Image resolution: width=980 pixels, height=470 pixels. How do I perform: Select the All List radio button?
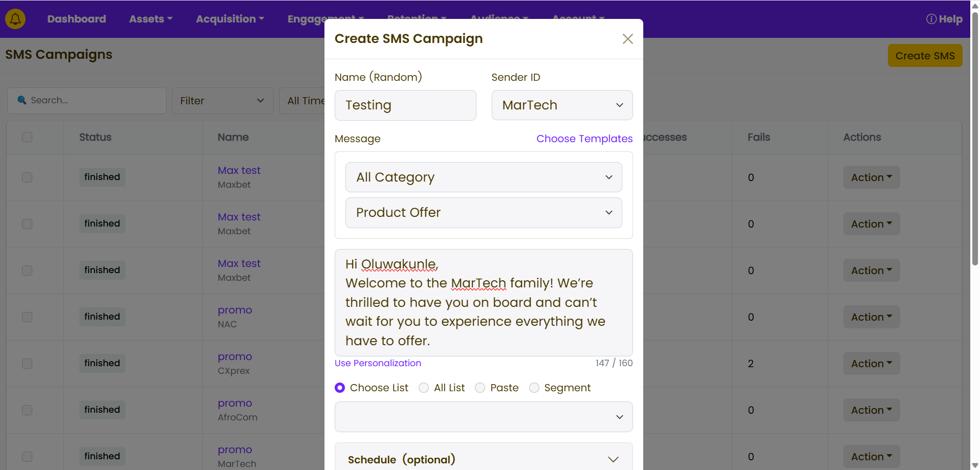[424, 388]
